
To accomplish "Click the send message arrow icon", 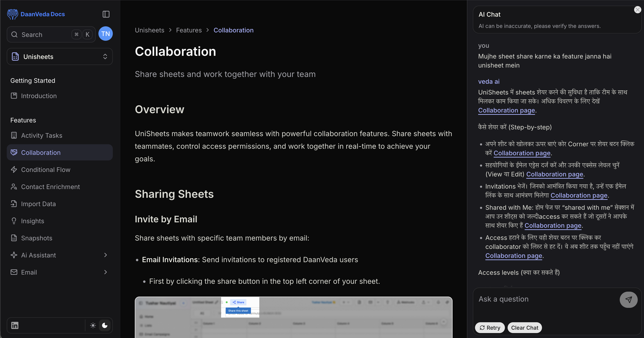I will click(628, 300).
